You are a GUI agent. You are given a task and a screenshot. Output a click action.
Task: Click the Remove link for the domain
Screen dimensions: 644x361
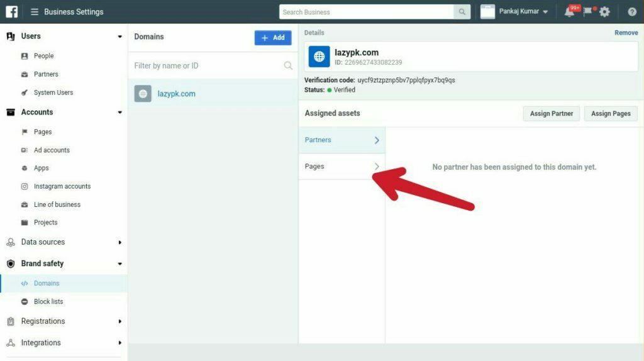click(626, 33)
